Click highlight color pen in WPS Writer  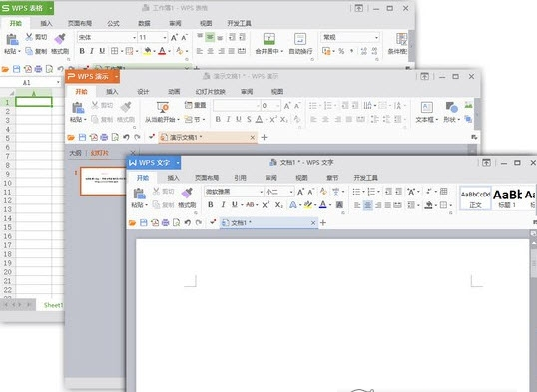coord(307,205)
